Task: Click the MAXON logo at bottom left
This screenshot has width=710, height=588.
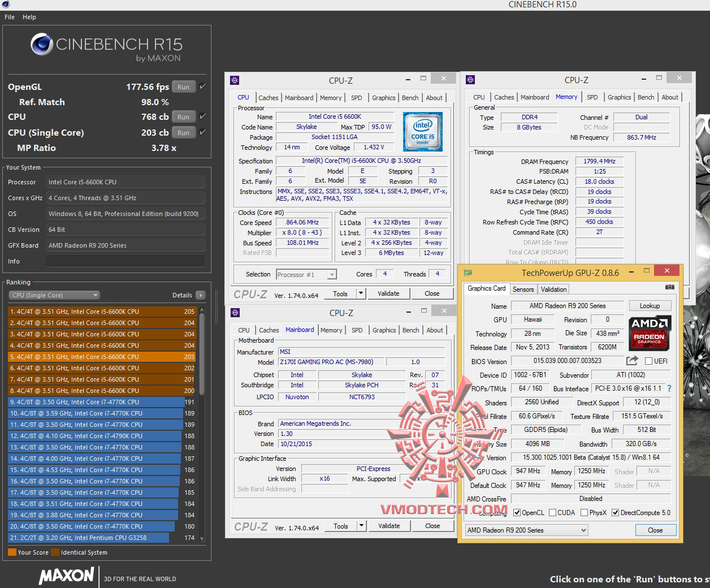Action: [66, 576]
